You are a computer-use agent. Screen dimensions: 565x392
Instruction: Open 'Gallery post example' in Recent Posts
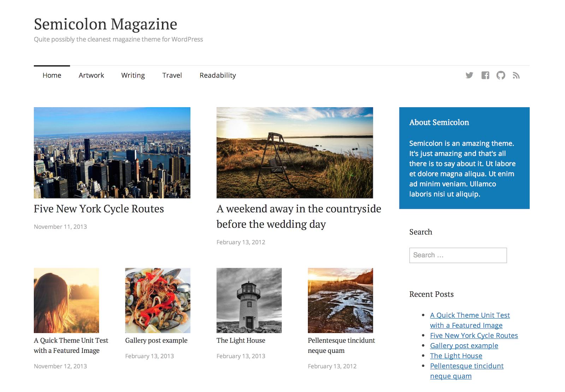click(x=464, y=345)
